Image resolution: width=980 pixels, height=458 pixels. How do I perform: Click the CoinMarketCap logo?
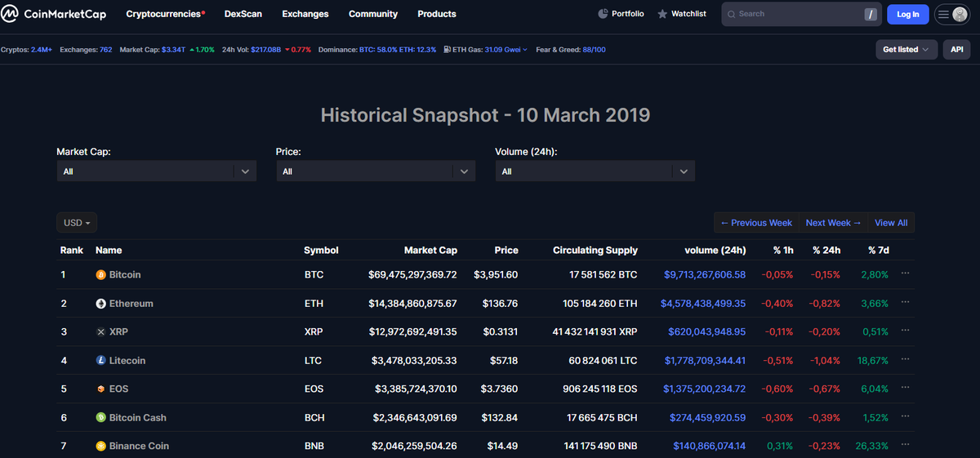pyautogui.click(x=54, y=14)
